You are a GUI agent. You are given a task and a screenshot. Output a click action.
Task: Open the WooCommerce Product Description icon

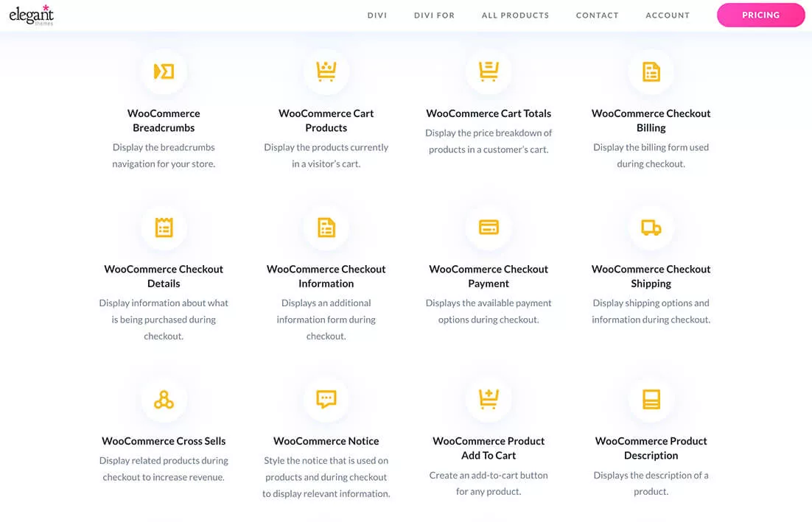click(x=651, y=399)
